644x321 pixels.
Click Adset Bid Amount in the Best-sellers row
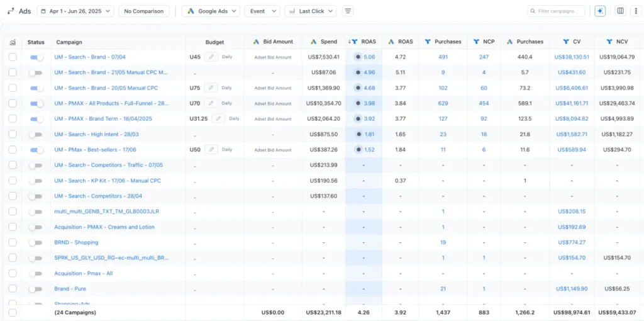pos(273,150)
